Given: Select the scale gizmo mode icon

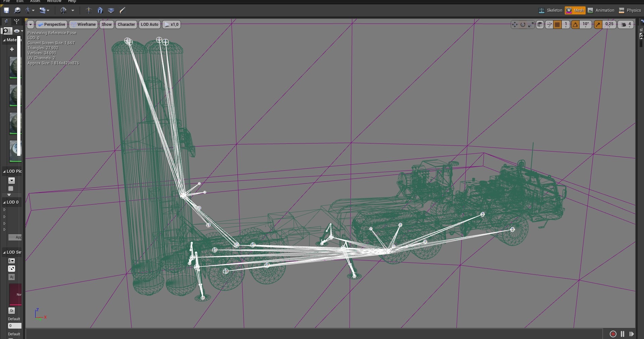Looking at the screenshot, I should tap(531, 25).
